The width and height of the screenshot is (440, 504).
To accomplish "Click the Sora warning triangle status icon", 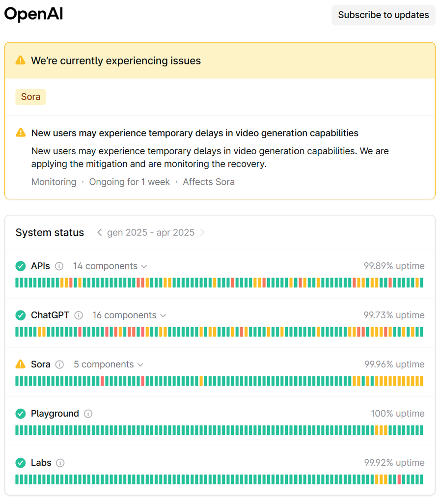I will pyautogui.click(x=20, y=364).
